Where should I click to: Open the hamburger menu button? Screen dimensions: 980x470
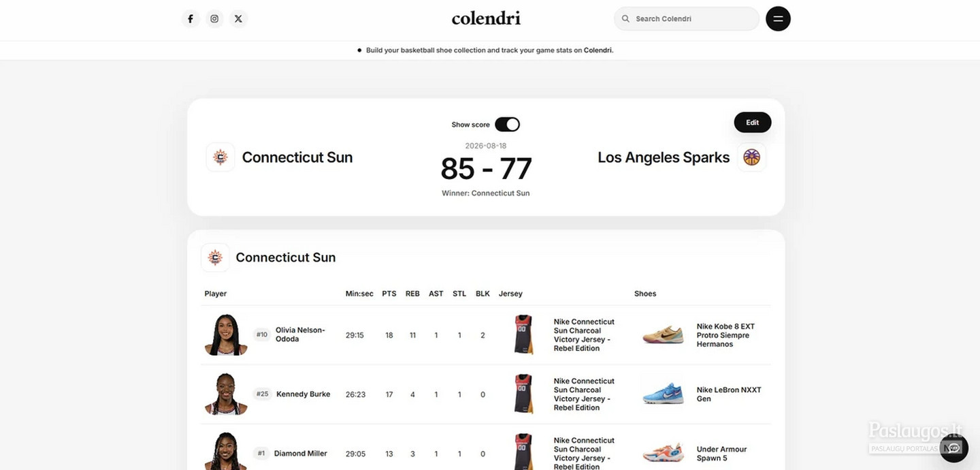coord(778,18)
